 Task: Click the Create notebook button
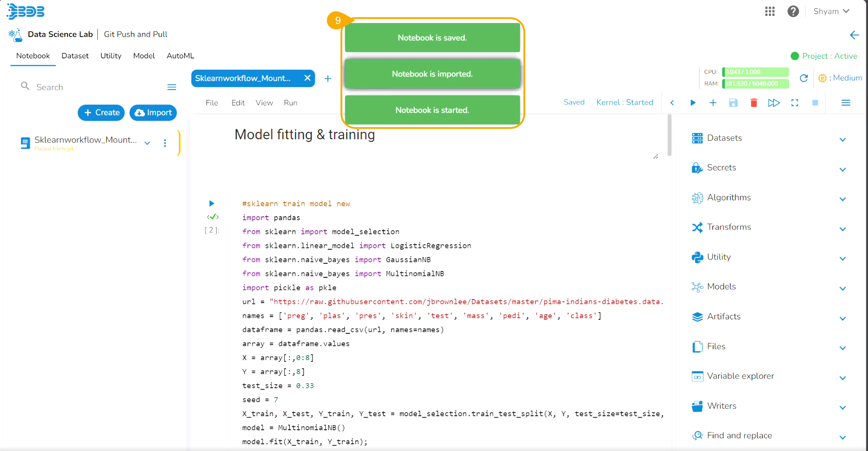pyautogui.click(x=101, y=113)
